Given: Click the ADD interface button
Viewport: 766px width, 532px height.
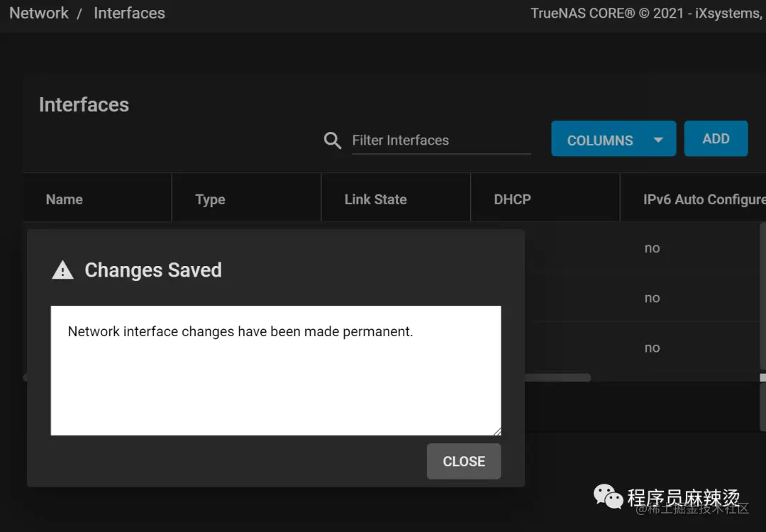Looking at the screenshot, I should (x=716, y=139).
